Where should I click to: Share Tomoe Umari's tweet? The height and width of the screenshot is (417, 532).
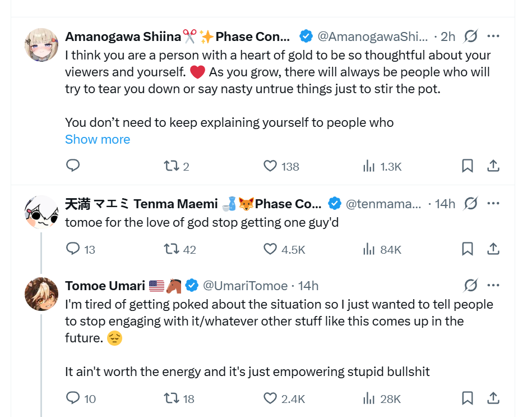[493, 398]
